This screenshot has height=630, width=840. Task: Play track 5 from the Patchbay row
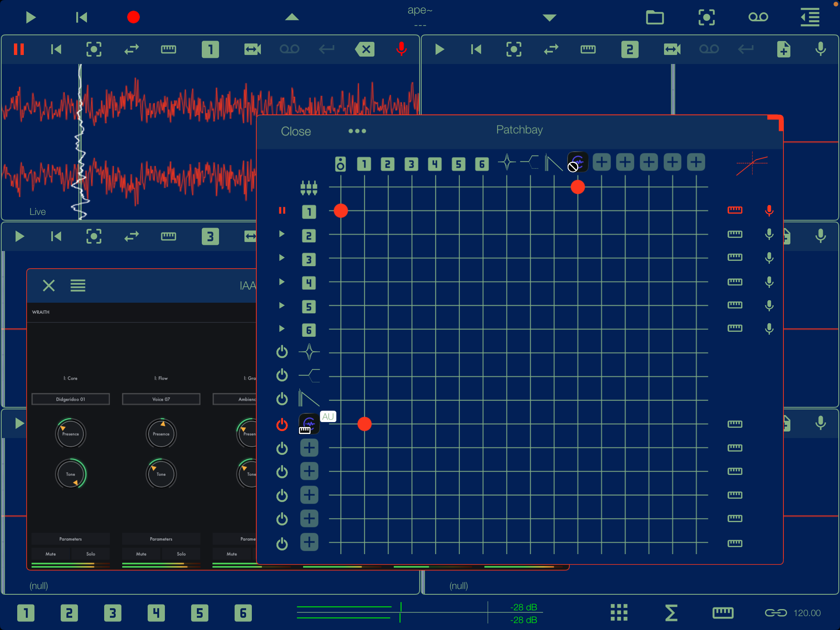(x=282, y=305)
